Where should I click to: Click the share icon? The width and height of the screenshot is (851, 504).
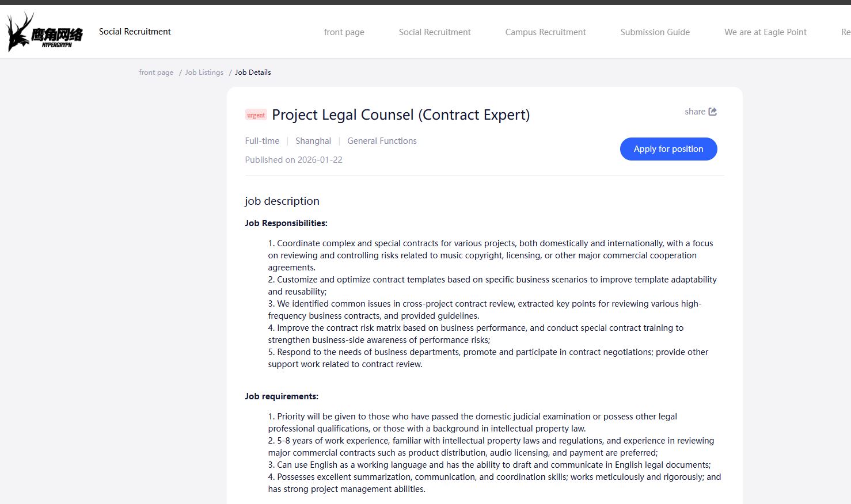(713, 112)
